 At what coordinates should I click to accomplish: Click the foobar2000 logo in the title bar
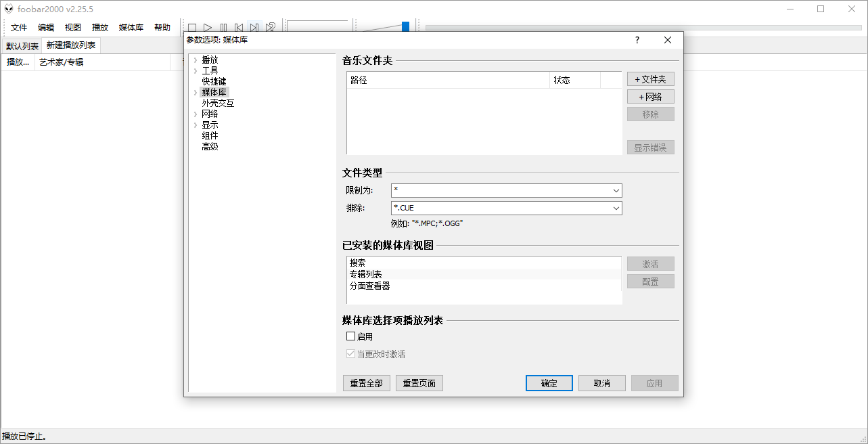coord(9,9)
